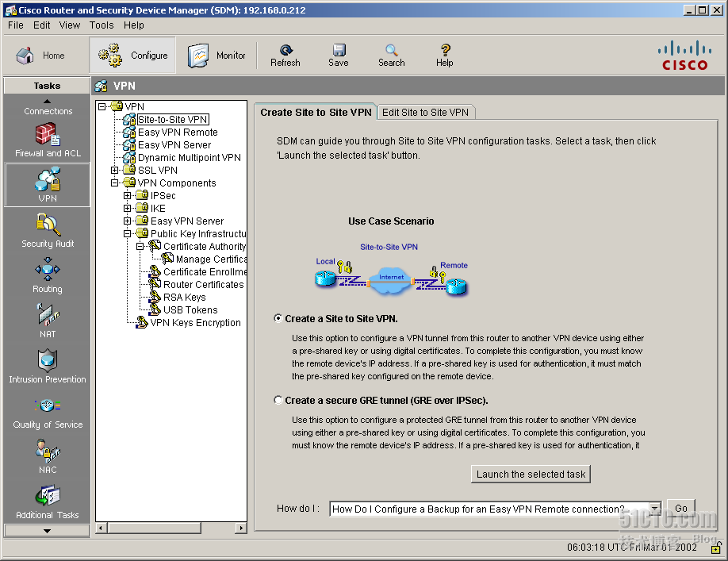
Task: Expand the IPSec node
Action: tap(127, 195)
